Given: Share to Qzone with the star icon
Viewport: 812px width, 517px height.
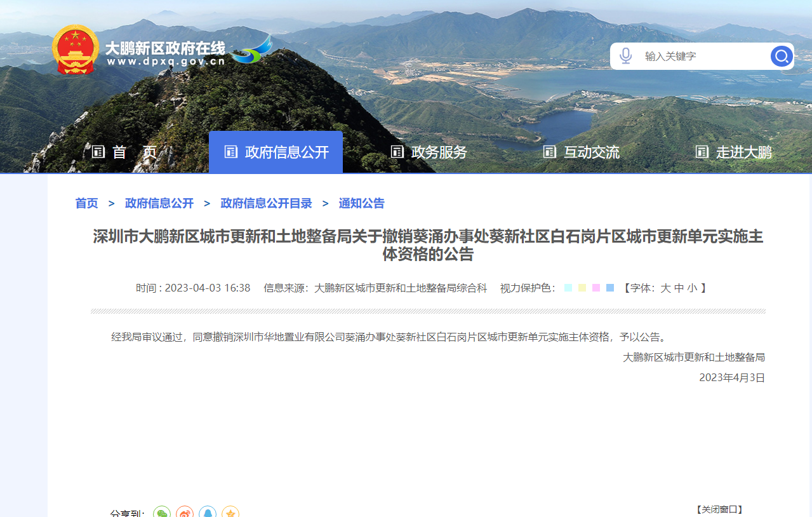Looking at the screenshot, I should pos(230,513).
